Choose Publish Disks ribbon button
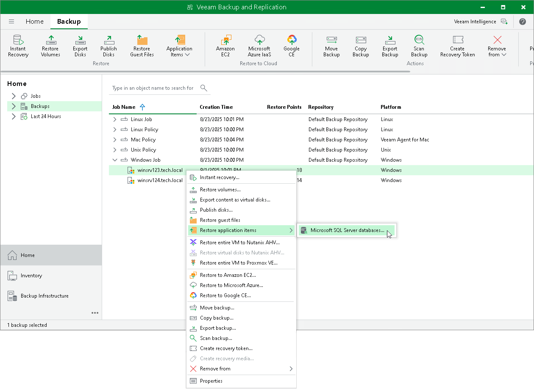This screenshot has width=534, height=392. (x=108, y=46)
